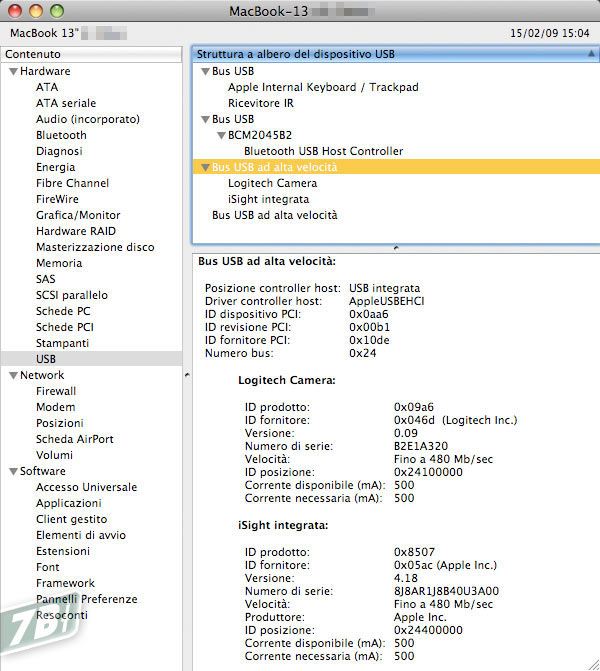Select the last Bus USB ad alta velocità row
Viewport: 600px width, 671px height.
[275, 215]
